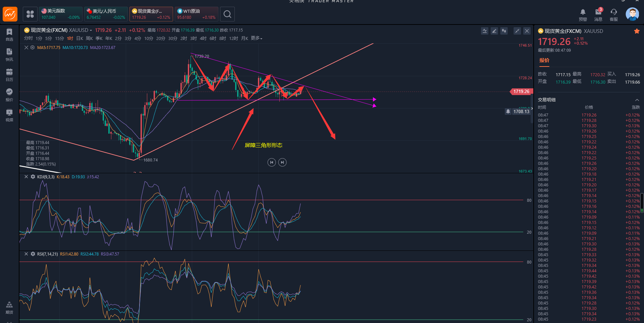Contact 客服 customer service headset
The height and width of the screenshot is (323, 644).
[x=614, y=15]
